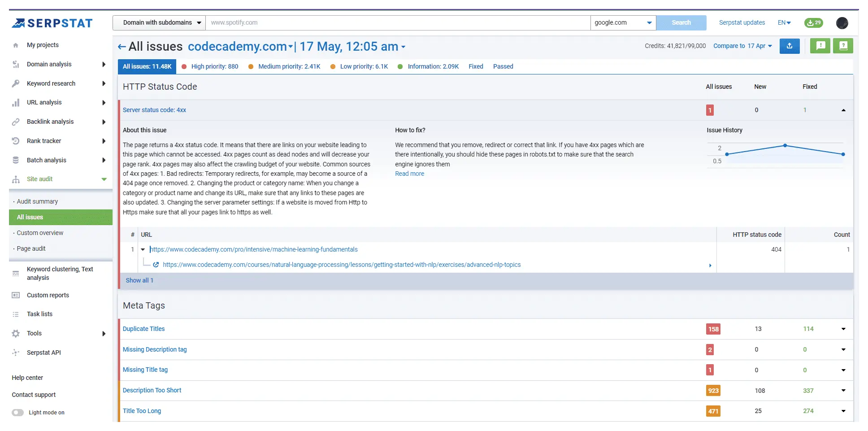Open feedback via the green exclamation icon
The height and width of the screenshot is (431, 868).
820,46
